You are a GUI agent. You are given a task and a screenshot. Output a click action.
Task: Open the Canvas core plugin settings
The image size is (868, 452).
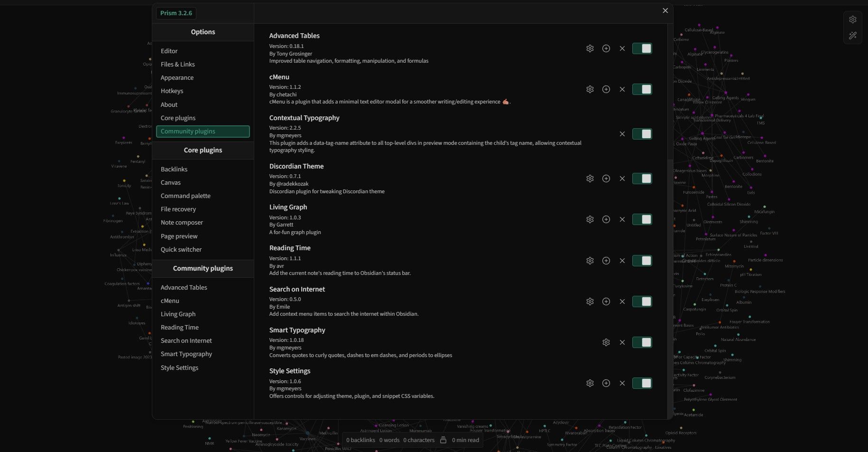(171, 182)
